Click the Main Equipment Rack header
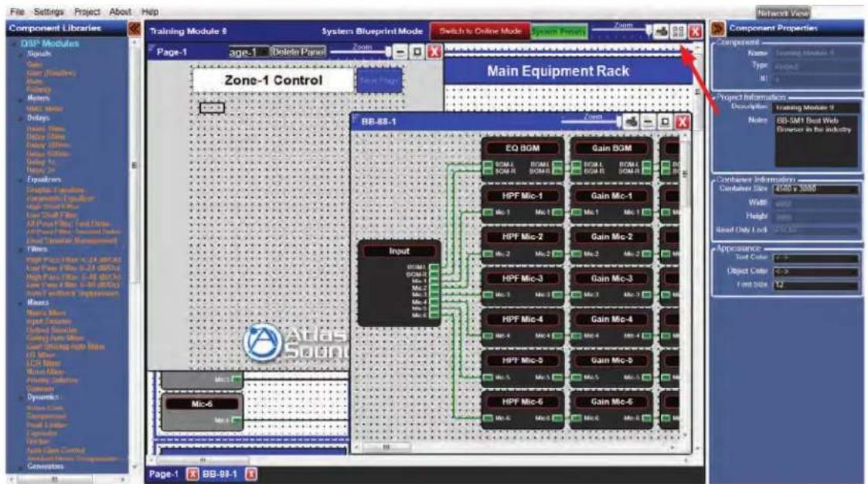The width and height of the screenshot is (868, 484). pos(558,71)
